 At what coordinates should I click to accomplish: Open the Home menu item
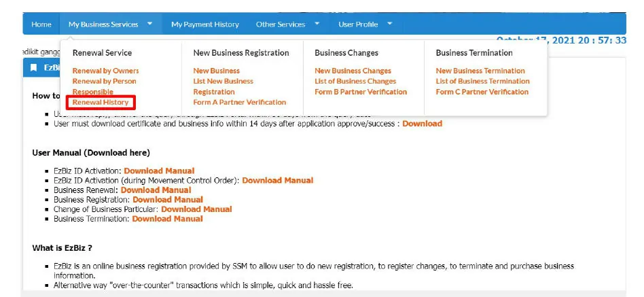click(x=41, y=24)
